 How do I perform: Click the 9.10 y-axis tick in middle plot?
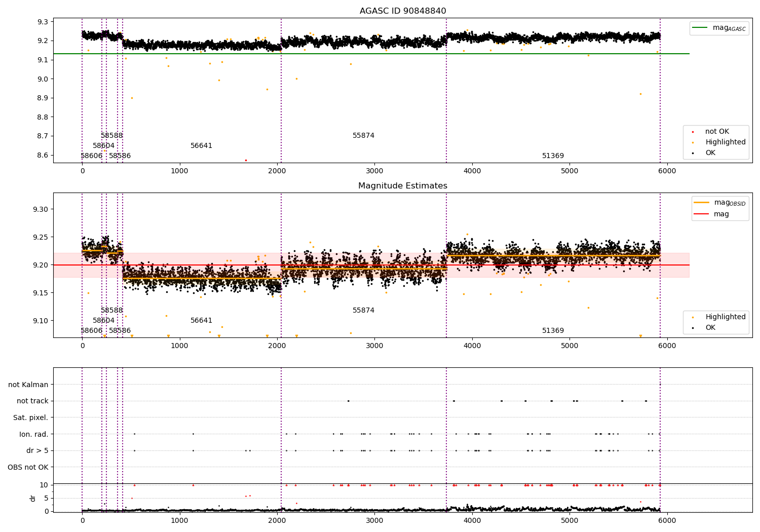[41, 321]
